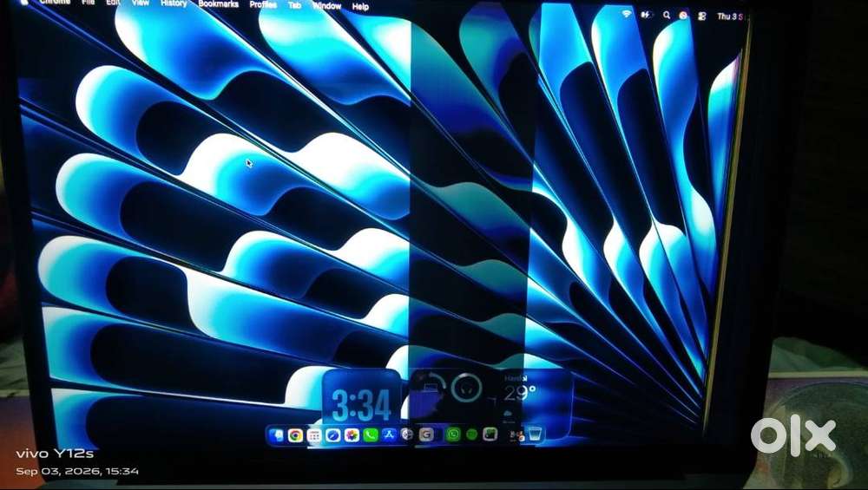This screenshot has width=868, height=490.
Task: Open the Bookmarks menu
Action: coord(218,3)
